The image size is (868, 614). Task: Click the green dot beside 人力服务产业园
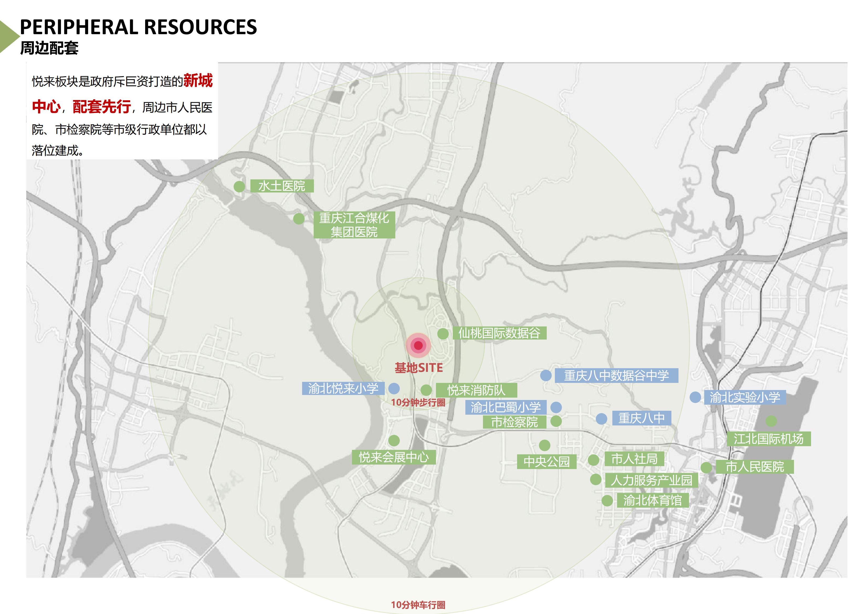click(x=596, y=479)
